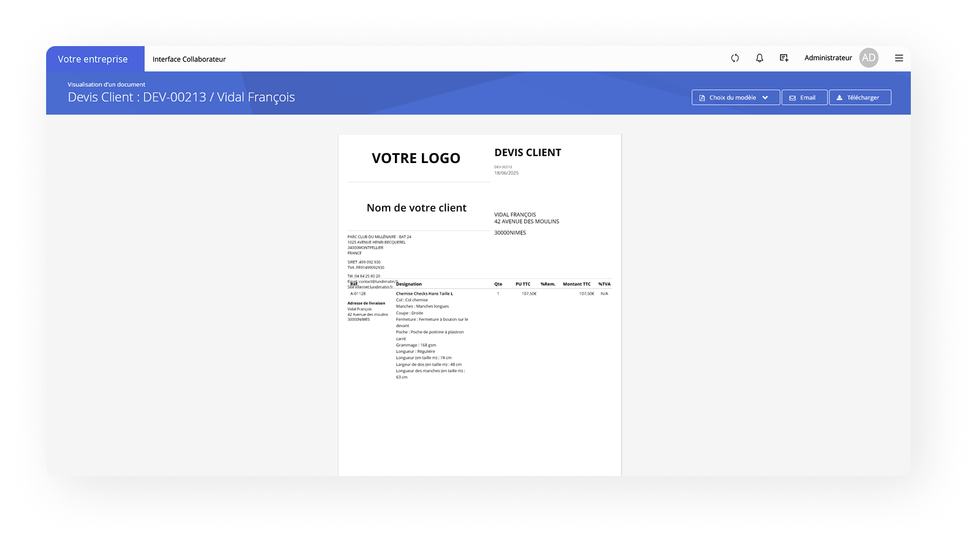Click the Nom de votre client placeholder
Screen dimensions: 980x545
[416, 208]
